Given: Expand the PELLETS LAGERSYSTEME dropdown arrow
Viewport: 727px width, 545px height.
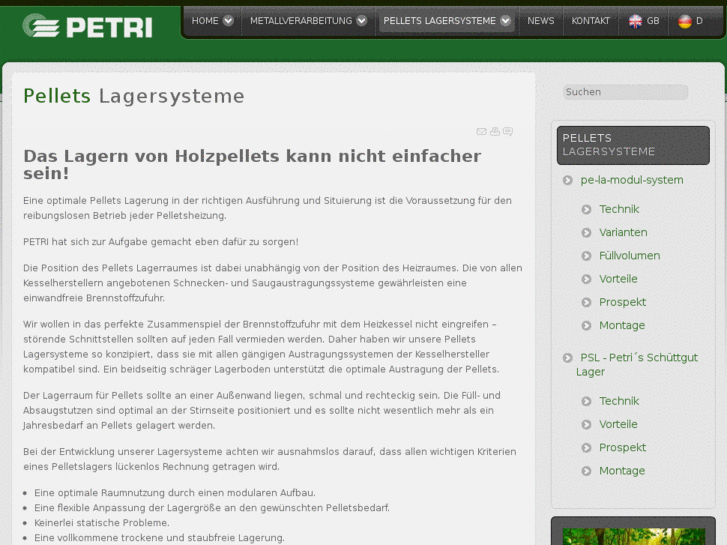Looking at the screenshot, I should [505, 20].
